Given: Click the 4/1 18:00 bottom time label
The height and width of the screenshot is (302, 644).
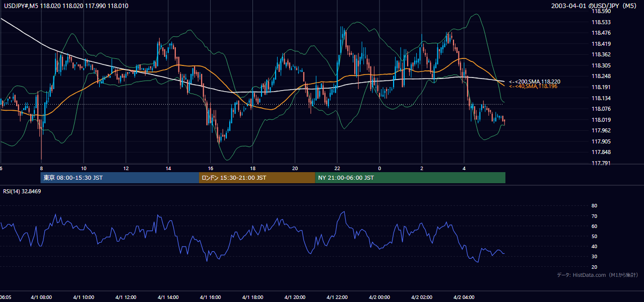Looking at the screenshot, I should click(253, 297).
